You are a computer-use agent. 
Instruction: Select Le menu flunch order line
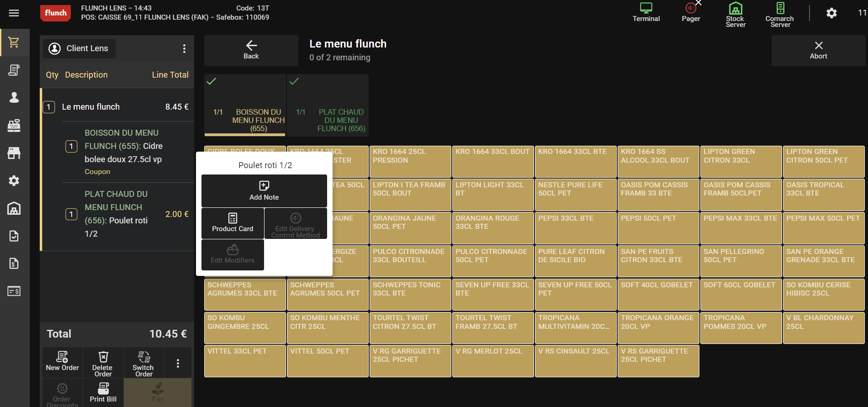pos(118,107)
